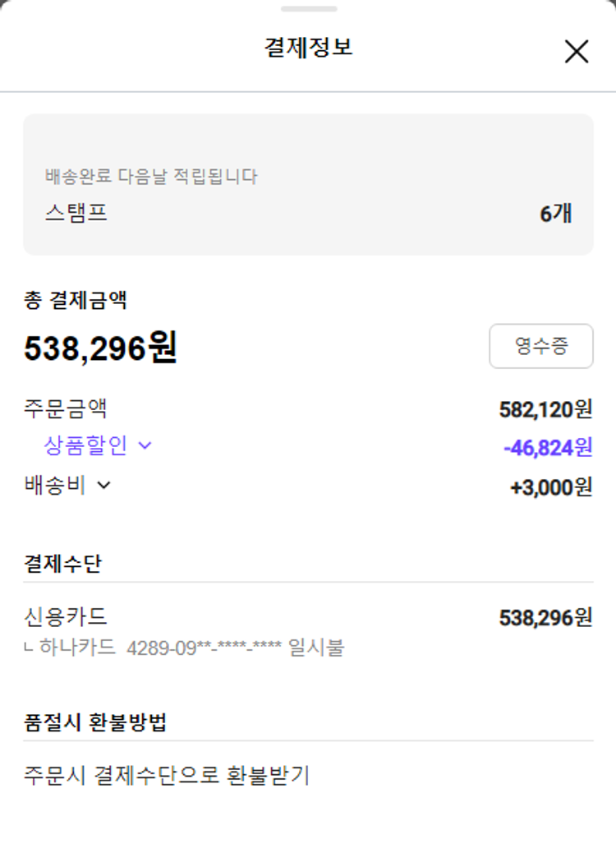Image resolution: width=616 pixels, height=853 pixels.
Task: Click the drag handle above 결제정보
Action: 308,9
